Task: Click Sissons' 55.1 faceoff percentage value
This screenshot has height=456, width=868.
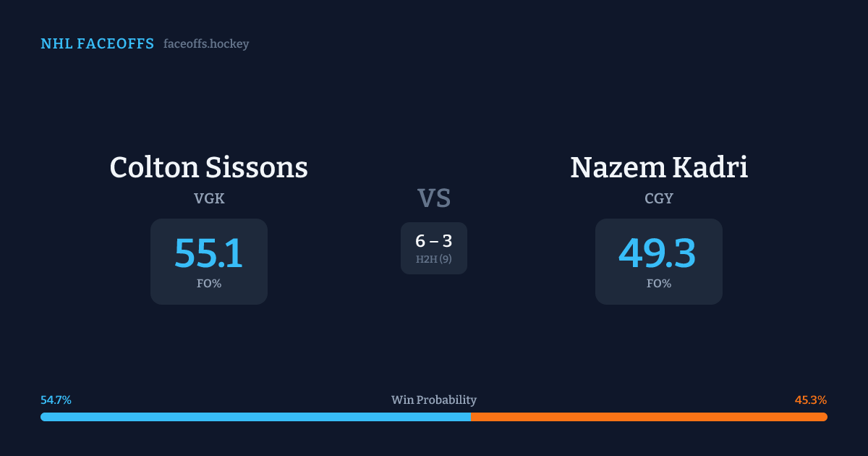Action: (x=208, y=253)
